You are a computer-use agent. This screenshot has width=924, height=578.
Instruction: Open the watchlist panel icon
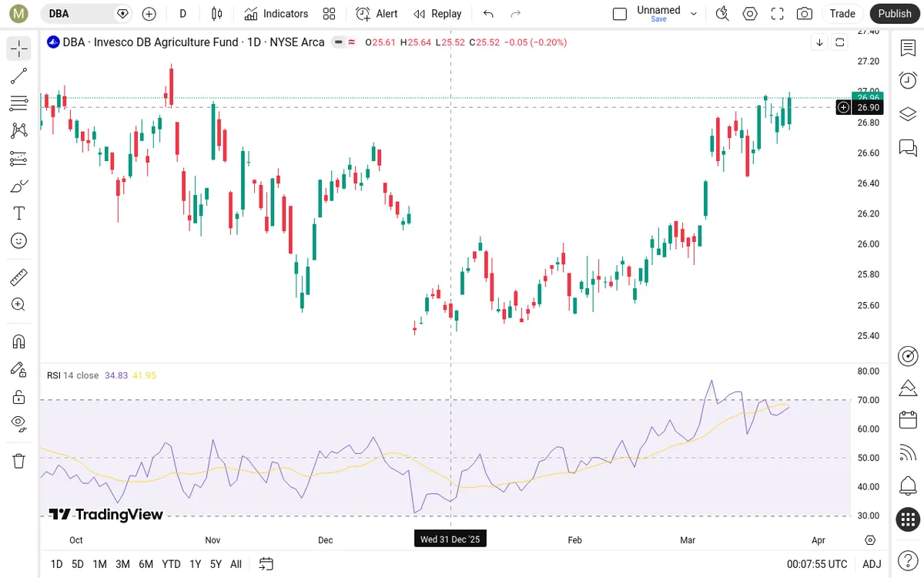(908, 48)
